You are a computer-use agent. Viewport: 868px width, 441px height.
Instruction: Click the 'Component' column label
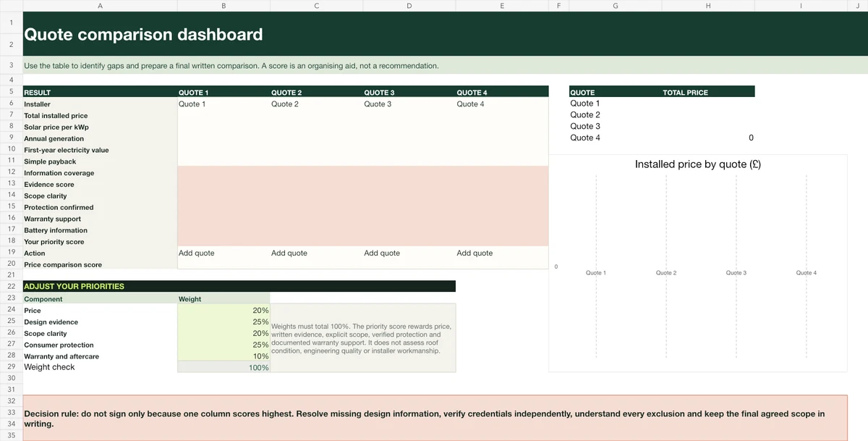(43, 299)
